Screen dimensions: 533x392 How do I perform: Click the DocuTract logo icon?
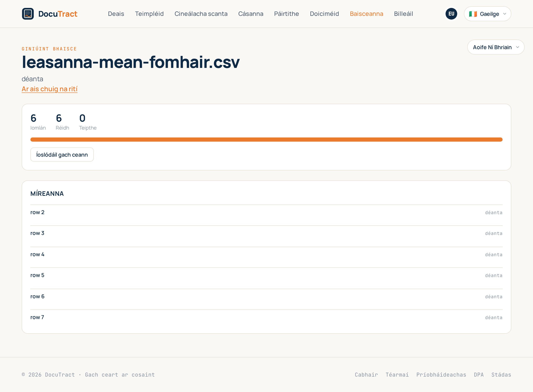pyautogui.click(x=28, y=14)
